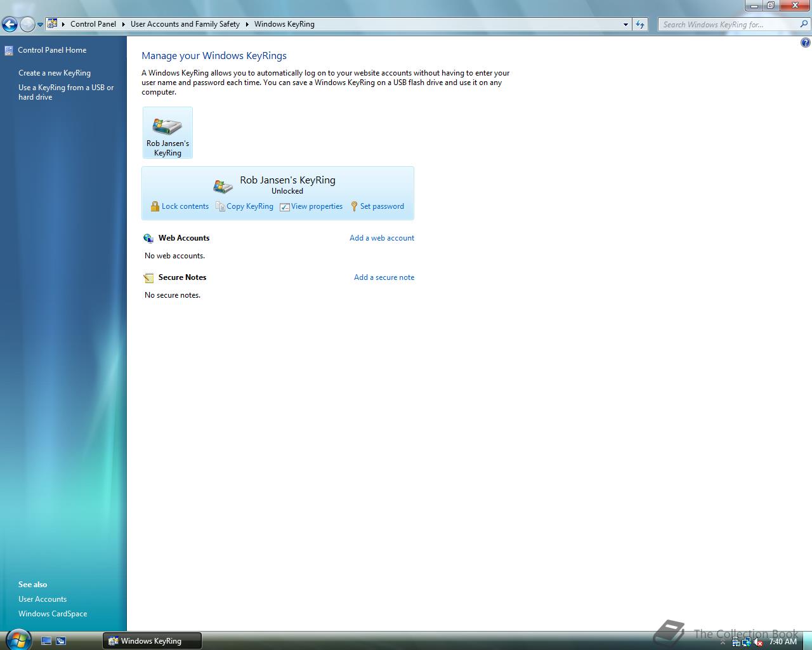This screenshot has height=650, width=812.
Task: Click the search magnifier icon
Action: pyautogui.click(x=804, y=24)
